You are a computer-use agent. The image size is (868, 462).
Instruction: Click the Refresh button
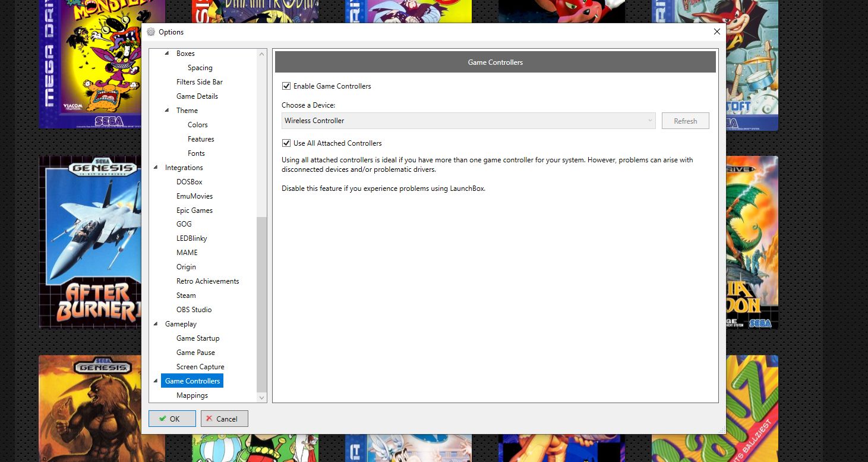(x=685, y=121)
